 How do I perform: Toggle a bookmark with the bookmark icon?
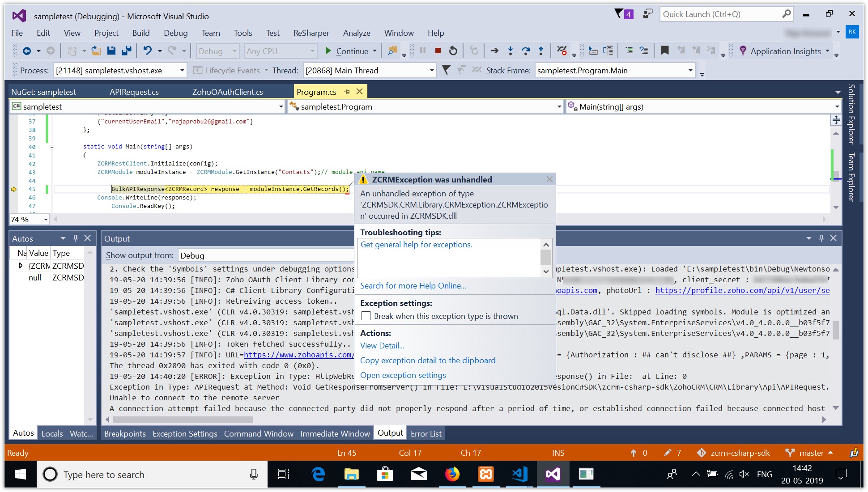tap(665, 51)
